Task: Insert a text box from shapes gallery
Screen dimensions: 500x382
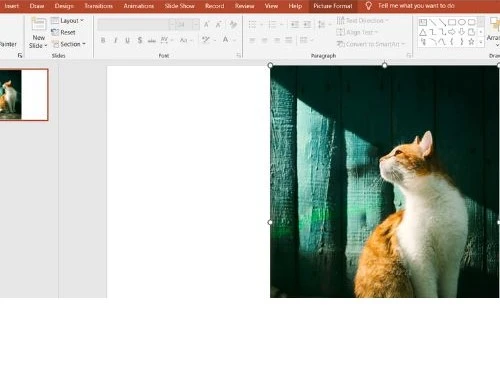Action: click(423, 22)
